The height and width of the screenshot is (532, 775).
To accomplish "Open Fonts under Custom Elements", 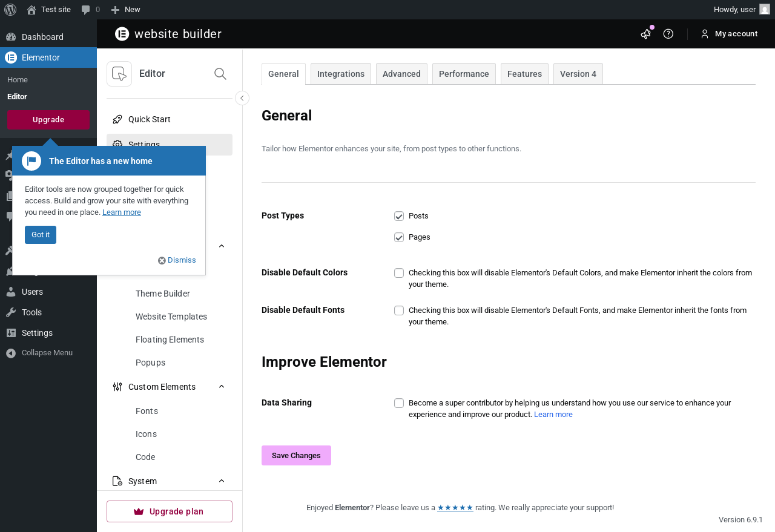I will (147, 411).
